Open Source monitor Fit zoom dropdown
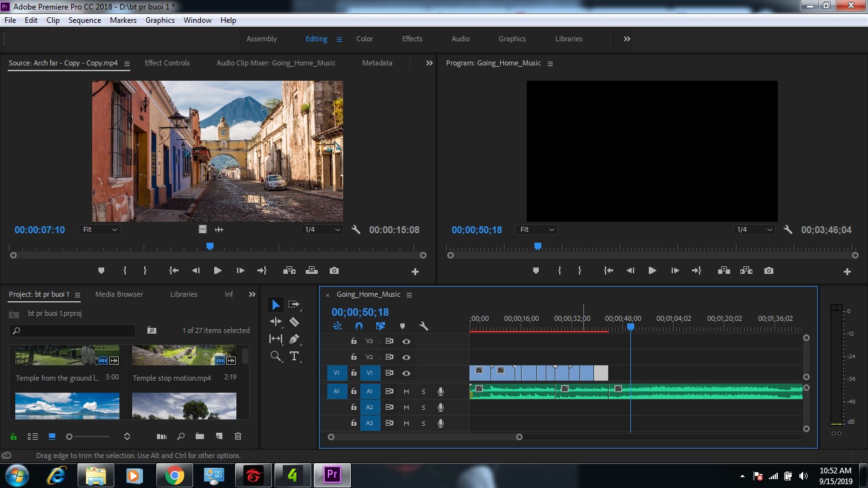The image size is (868, 488). pos(100,229)
